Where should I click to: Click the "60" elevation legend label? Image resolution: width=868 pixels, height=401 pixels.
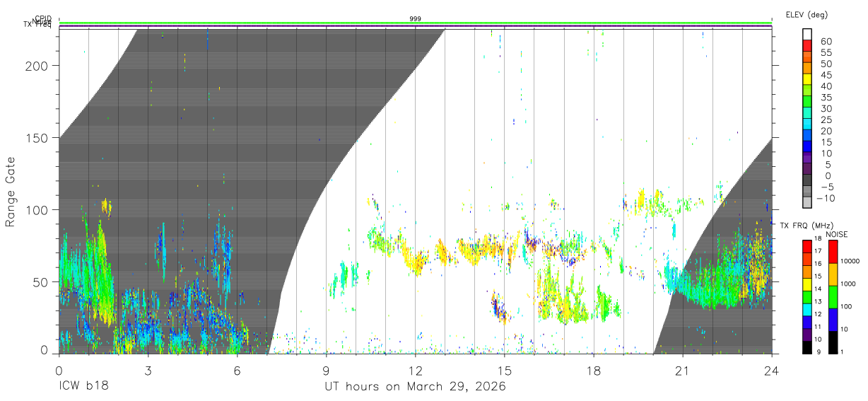pos(826,42)
